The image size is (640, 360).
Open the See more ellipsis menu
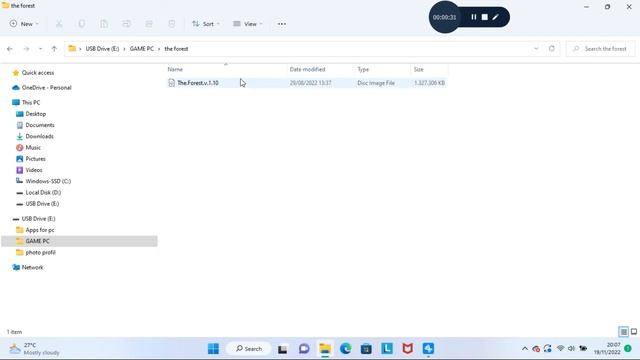click(x=282, y=24)
